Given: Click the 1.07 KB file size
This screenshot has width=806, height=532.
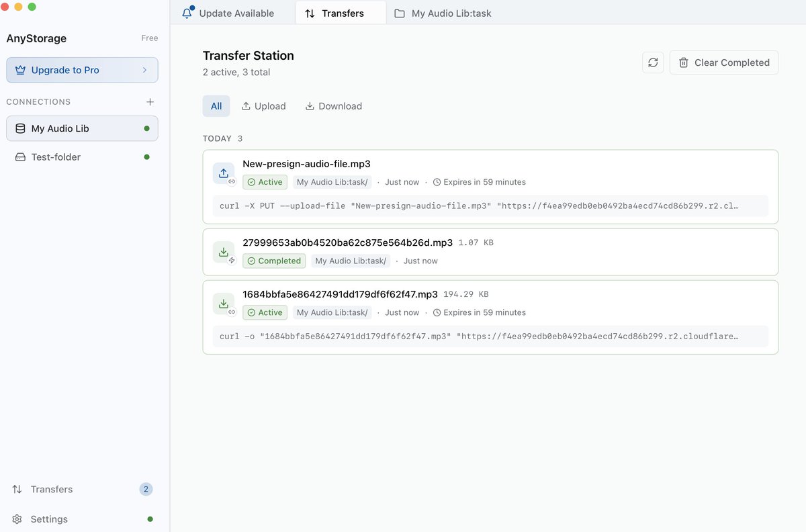Looking at the screenshot, I should tap(476, 242).
